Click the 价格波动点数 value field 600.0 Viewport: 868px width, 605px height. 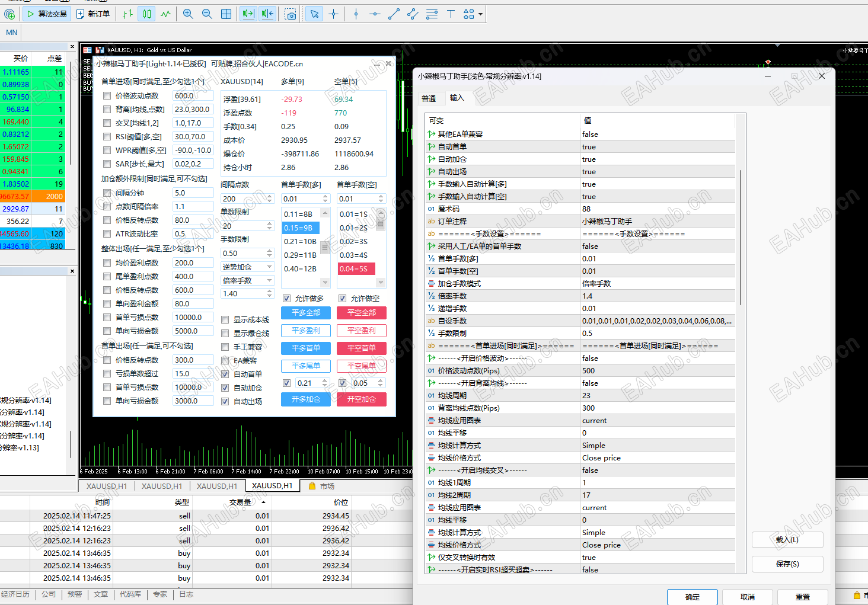(x=193, y=96)
